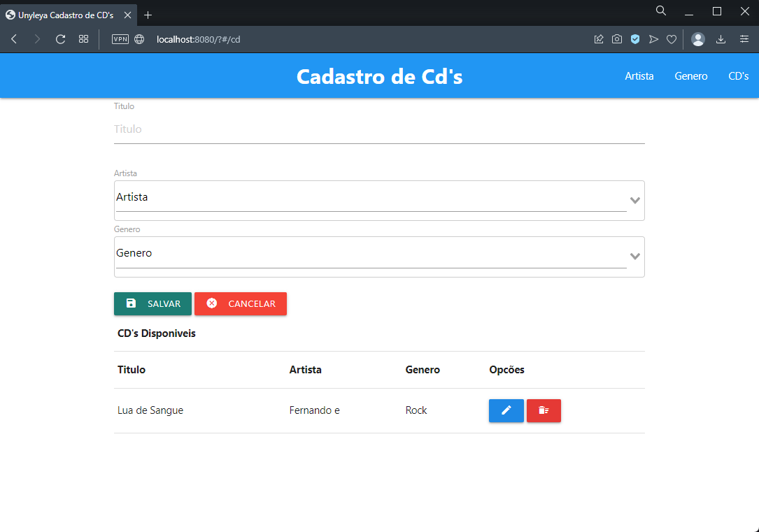Viewport: 759px width, 532px height.
Task: Click the VPN badge in the address bar
Action: [120, 39]
